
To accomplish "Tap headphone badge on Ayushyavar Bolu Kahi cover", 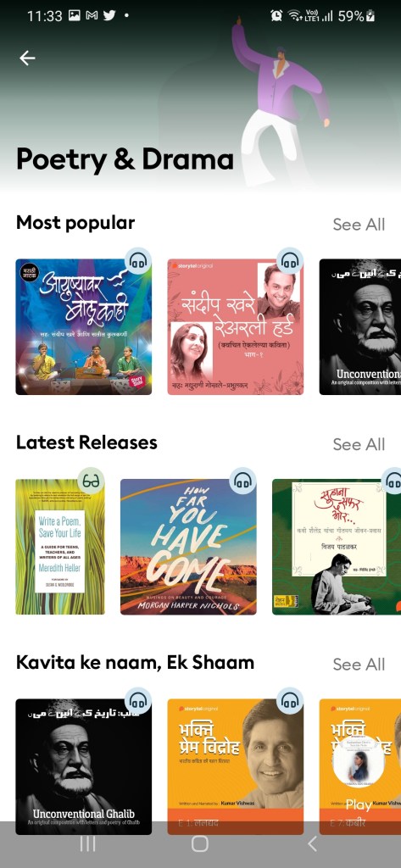I will [x=138, y=261].
